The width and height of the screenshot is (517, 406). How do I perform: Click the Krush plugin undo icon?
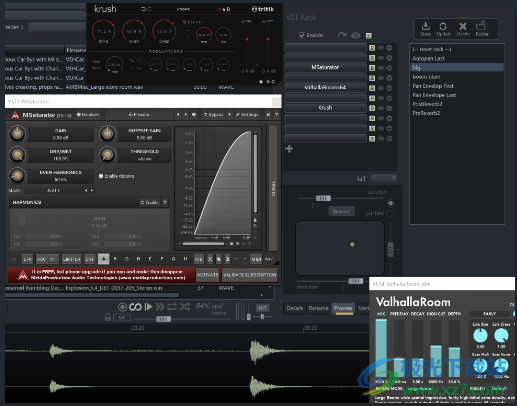point(143,9)
